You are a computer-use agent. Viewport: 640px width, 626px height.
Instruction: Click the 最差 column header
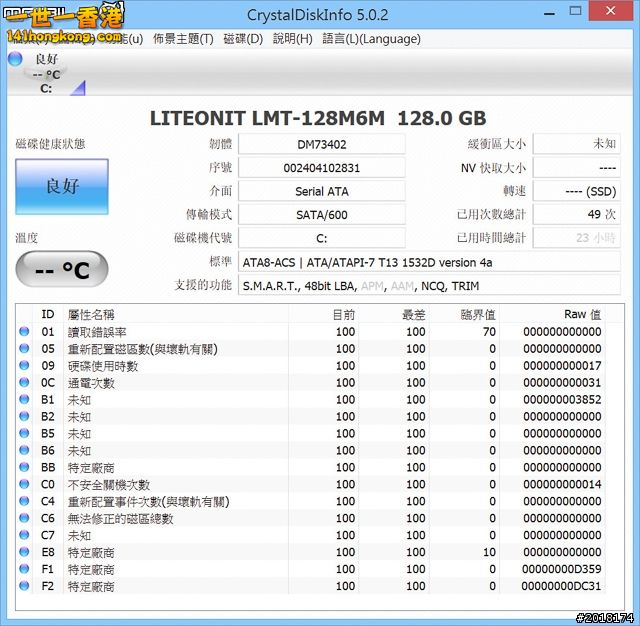[414, 314]
